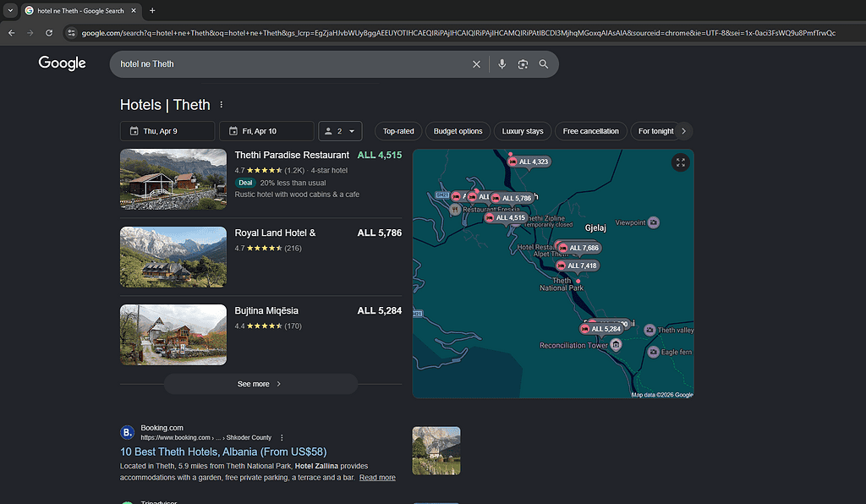Select ALL 7,686 map pin
Viewport: 866px width, 504px height.
pos(578,248)
